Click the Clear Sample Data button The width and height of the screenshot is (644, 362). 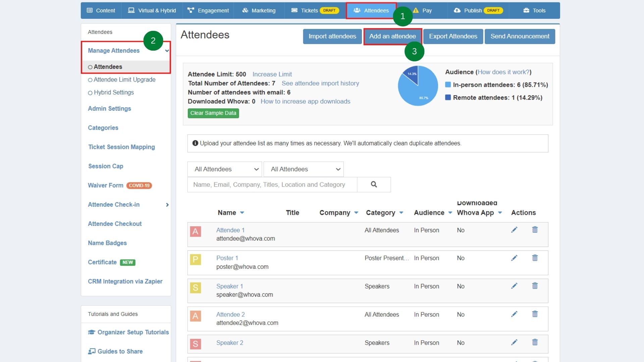click(x=213, y=113)
